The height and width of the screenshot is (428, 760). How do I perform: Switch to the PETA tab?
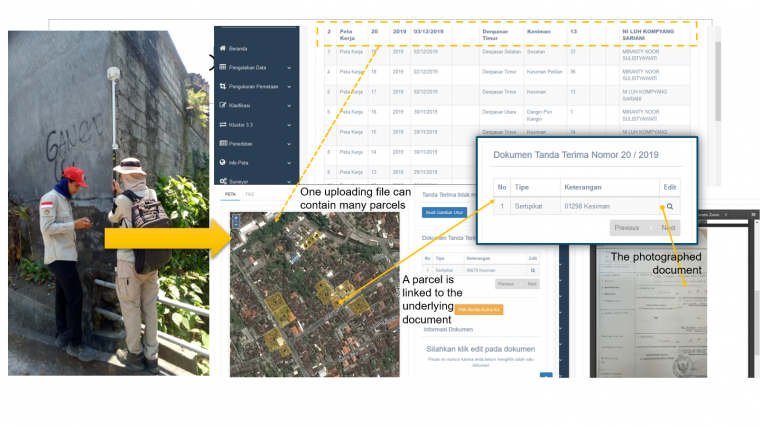click(x=230, y=194)
